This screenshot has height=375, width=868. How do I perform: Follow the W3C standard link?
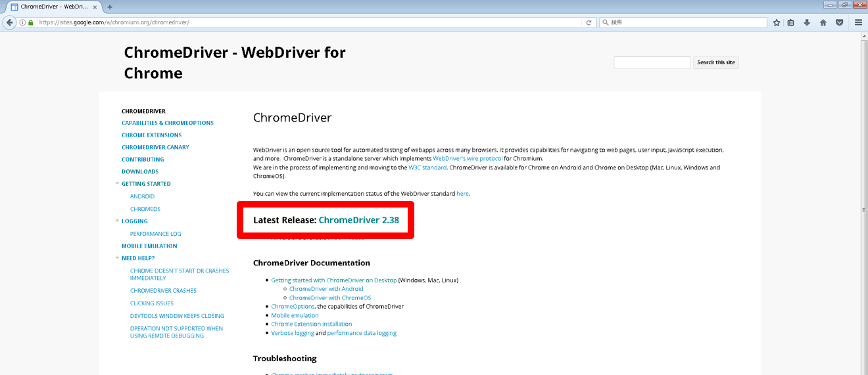[427, 167]
